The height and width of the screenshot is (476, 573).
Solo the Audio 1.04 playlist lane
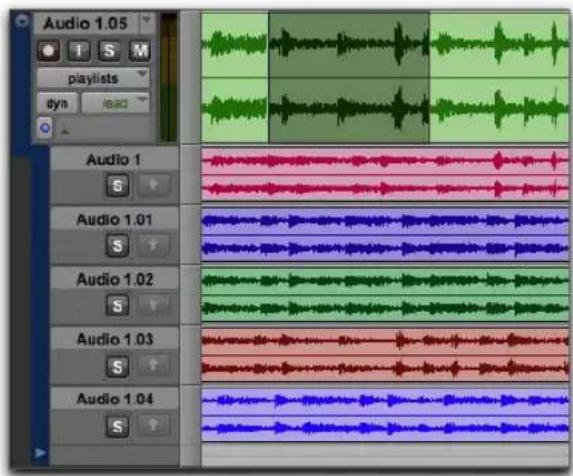[x=117, y=426]
